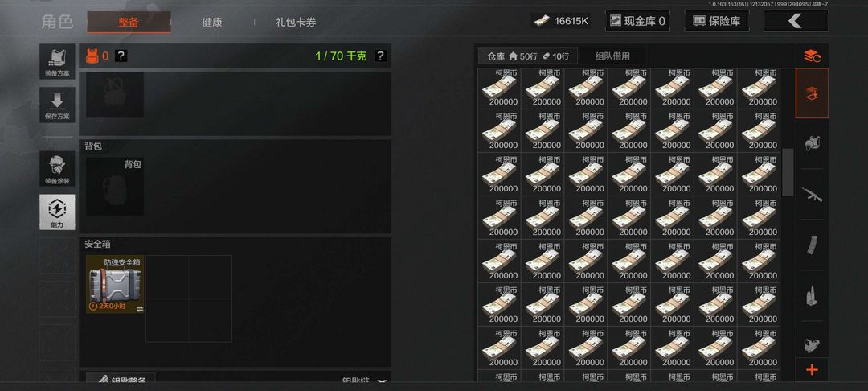Click the warehouse sort icon at sidebar top
The width and height of the screenshot is (868, 391).
point(812,56)
